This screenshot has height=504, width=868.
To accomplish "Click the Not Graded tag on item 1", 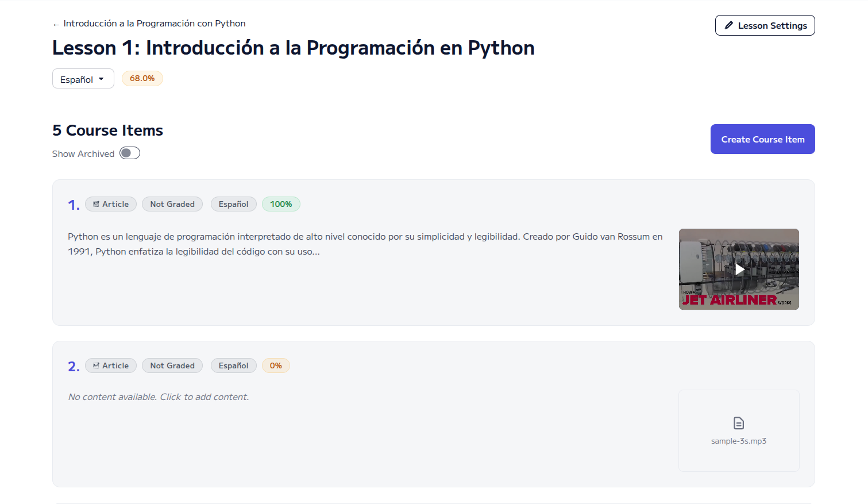I will tap(172, 204).
